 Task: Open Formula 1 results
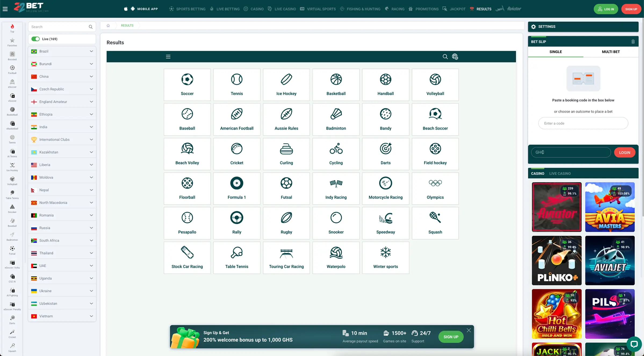click(237, 188)
